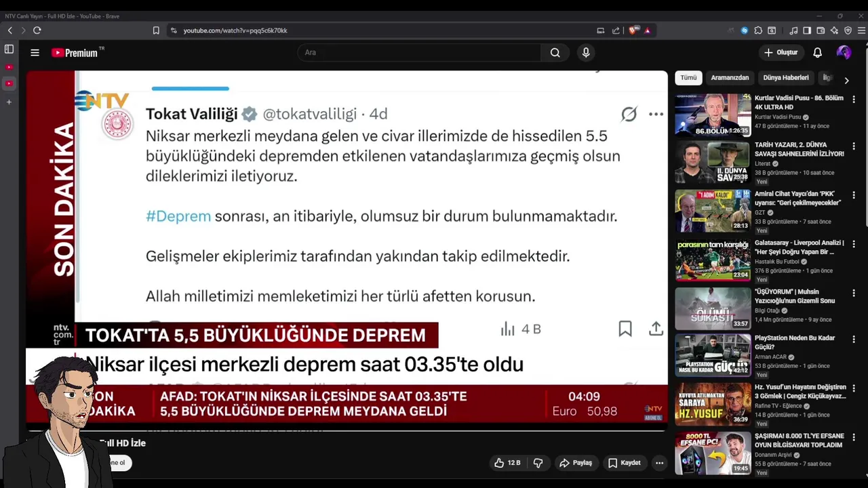
Task: Open options for Amiral Cihat Yaycı video
Action: coord(854,195)
